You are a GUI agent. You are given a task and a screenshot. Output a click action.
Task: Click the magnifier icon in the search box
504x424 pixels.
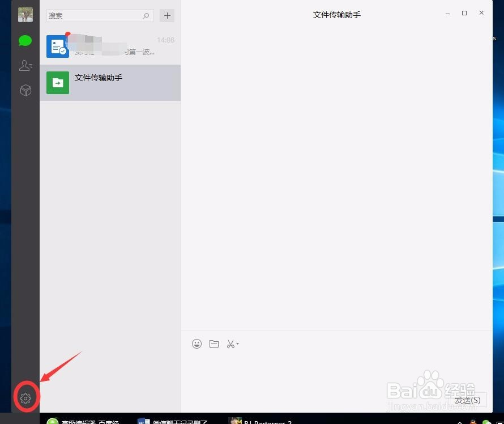tap(146, 15)
